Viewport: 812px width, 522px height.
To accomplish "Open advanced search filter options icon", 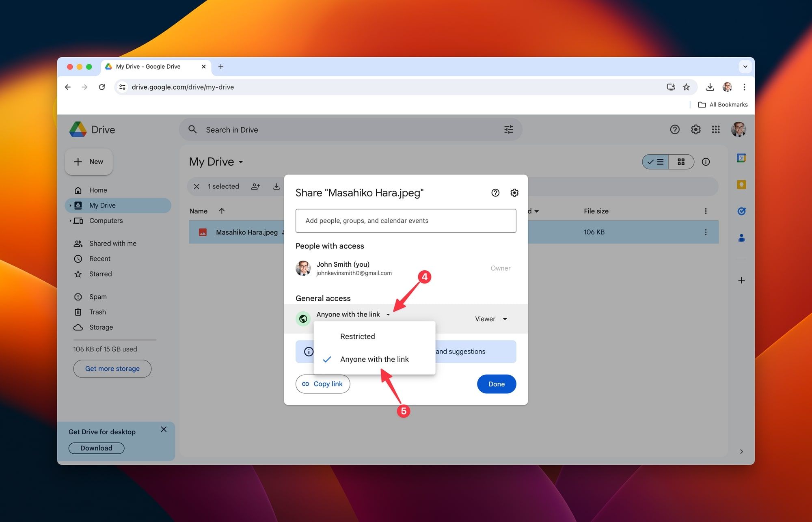I will pos(509,129).
